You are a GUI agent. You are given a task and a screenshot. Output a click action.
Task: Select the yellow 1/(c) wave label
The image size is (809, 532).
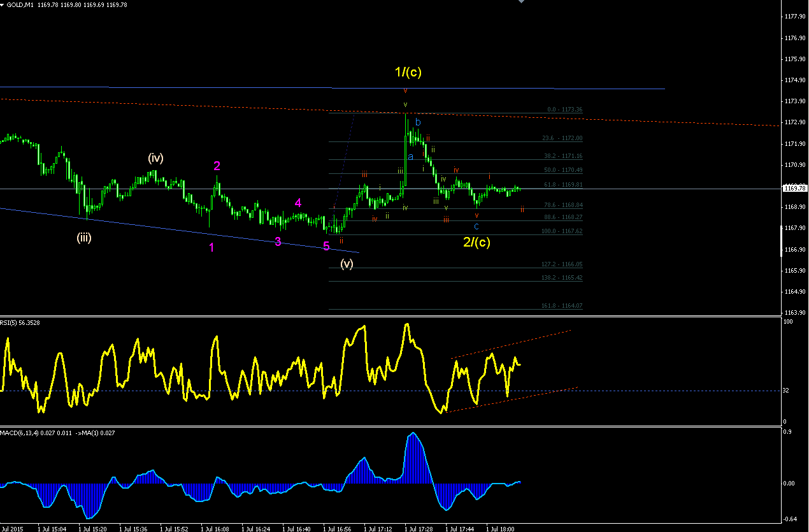408,72
